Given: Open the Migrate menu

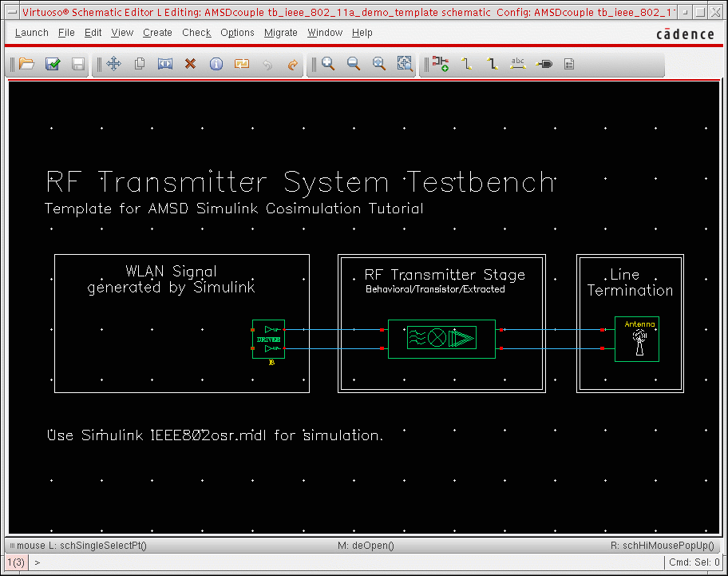Looking at the screenshot, I should pos(280,33).
